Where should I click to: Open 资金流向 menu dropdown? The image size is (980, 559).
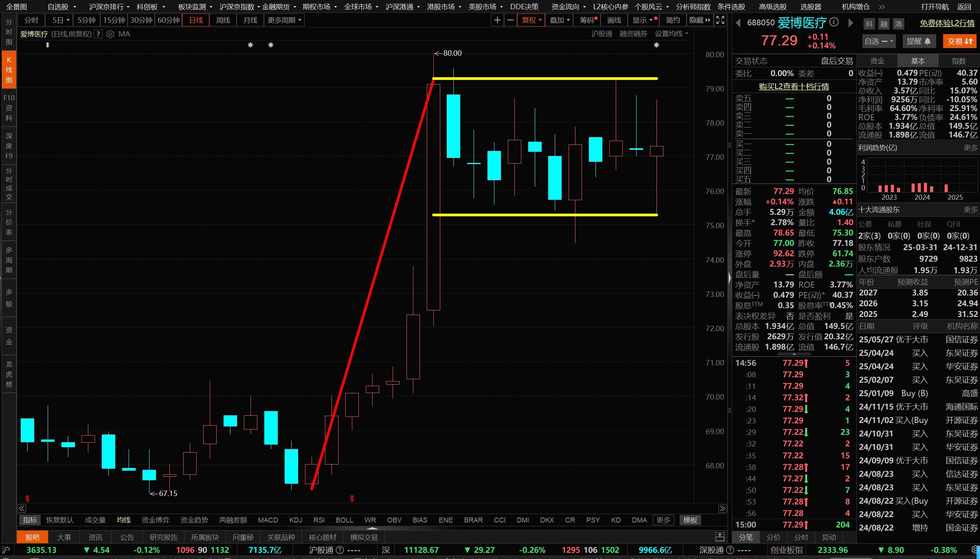point(569,7)
